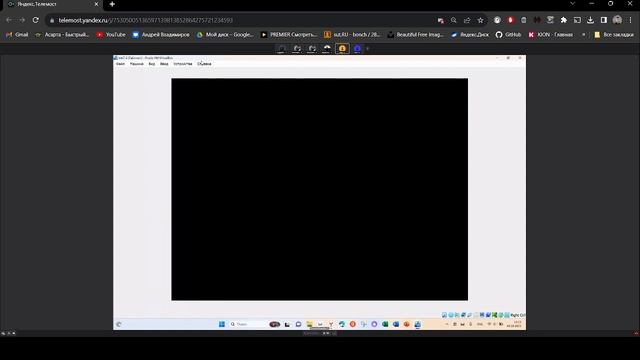The width and height of the screenshot is (640, 360).
Task: Click the shared taskbar search box
Action: coord(247,324)
